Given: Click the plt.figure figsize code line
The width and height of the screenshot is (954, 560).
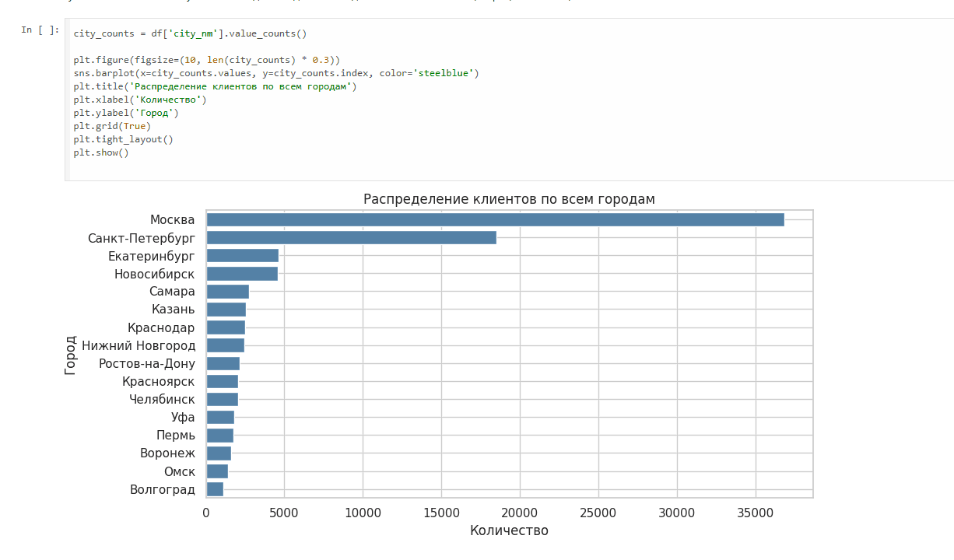Looking at the screenshot, I should tap(206, 60).
